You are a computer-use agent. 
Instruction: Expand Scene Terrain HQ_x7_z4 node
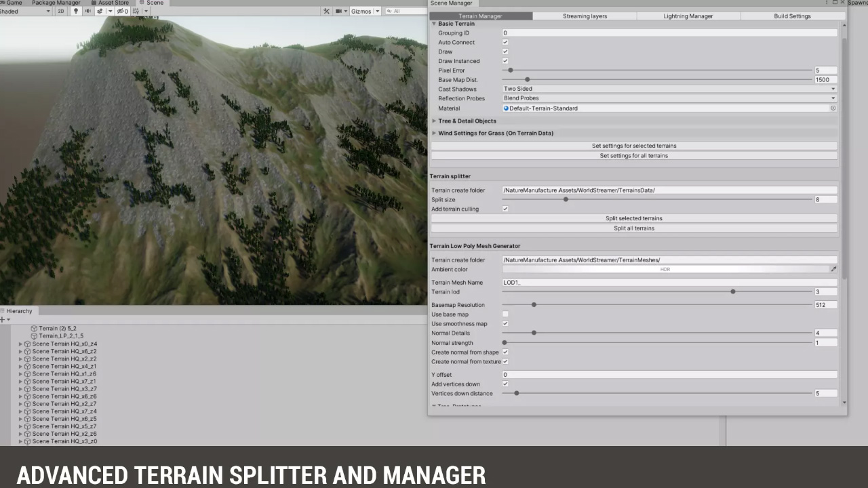[20, 411]
